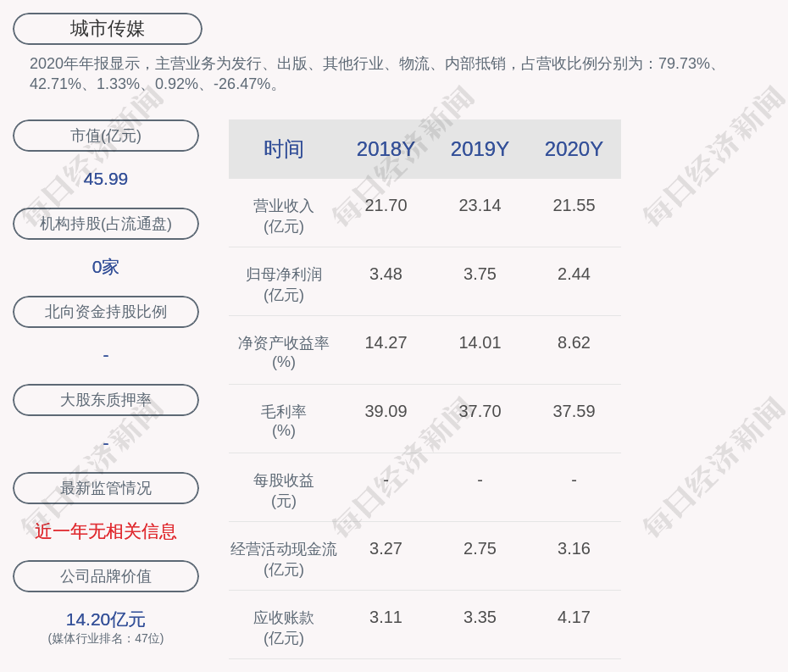Click the 最新监管情况 label pill
The image size is (788, 672).
pyautogui.click(x=106, y=488)
